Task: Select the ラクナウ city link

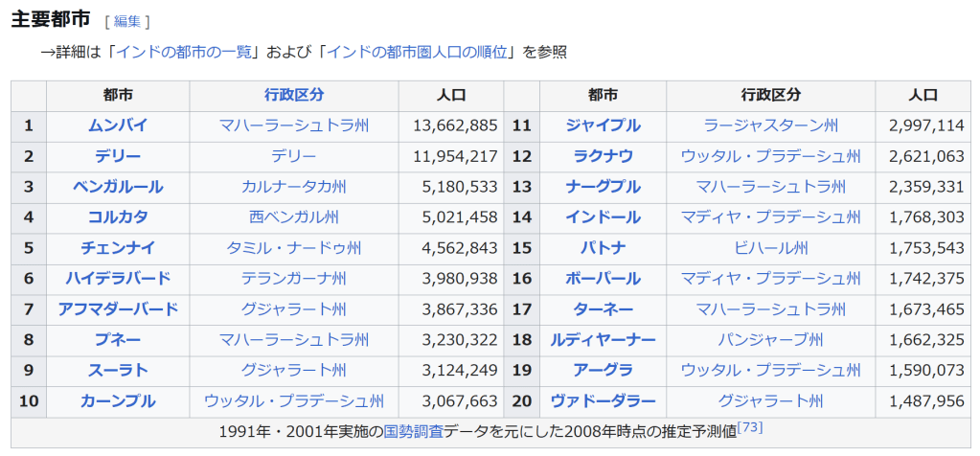Action: 603,156
